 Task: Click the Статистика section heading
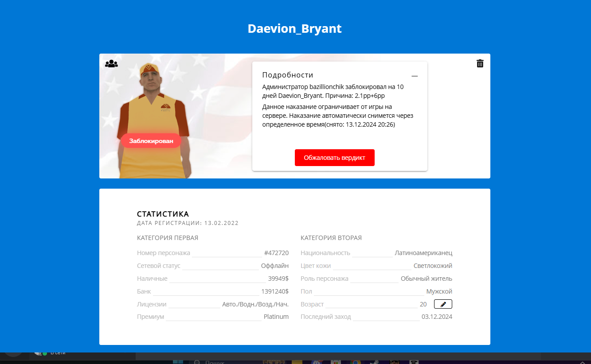coord(163,214)
